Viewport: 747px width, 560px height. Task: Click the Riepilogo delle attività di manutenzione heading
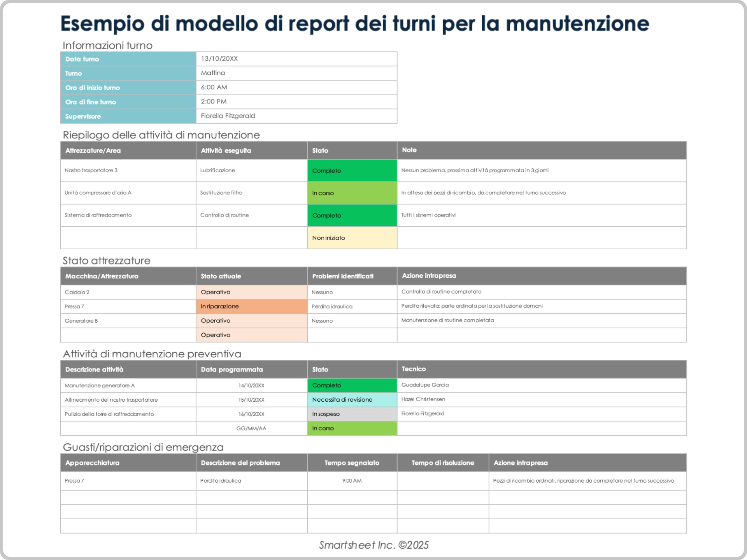click(x=161, y=135)
